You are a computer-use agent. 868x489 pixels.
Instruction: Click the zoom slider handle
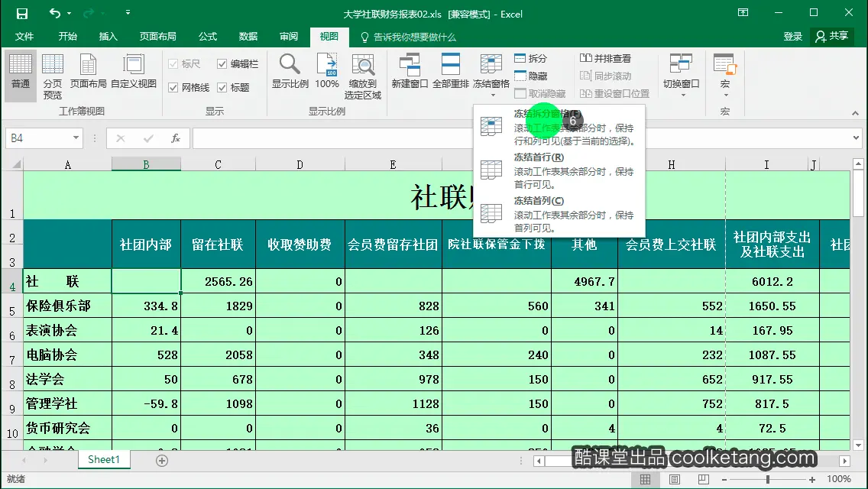click(x=768, y=480)
